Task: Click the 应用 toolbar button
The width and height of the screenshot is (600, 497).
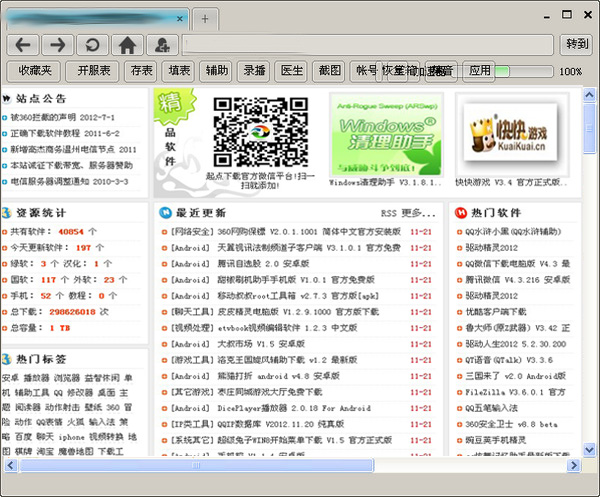Action: pyautogui.click(x=480, y=71)
